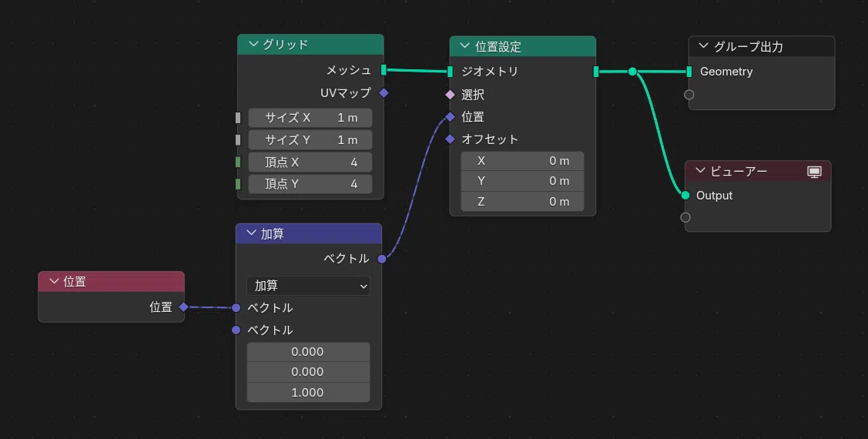Select the 位置設定 node header title
Viewport: 868px width, 439px height.
pyautogui.click(x=498, y=46)
